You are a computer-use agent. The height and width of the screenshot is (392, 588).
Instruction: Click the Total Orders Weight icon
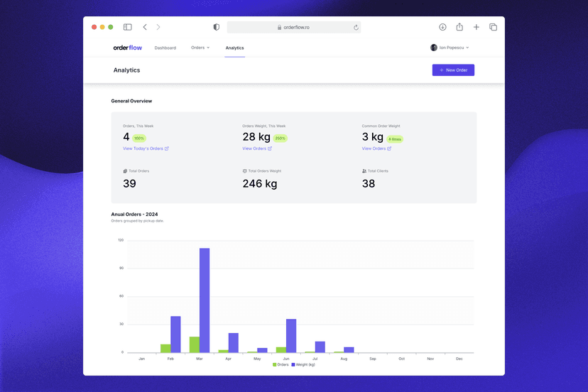[244, 171]
